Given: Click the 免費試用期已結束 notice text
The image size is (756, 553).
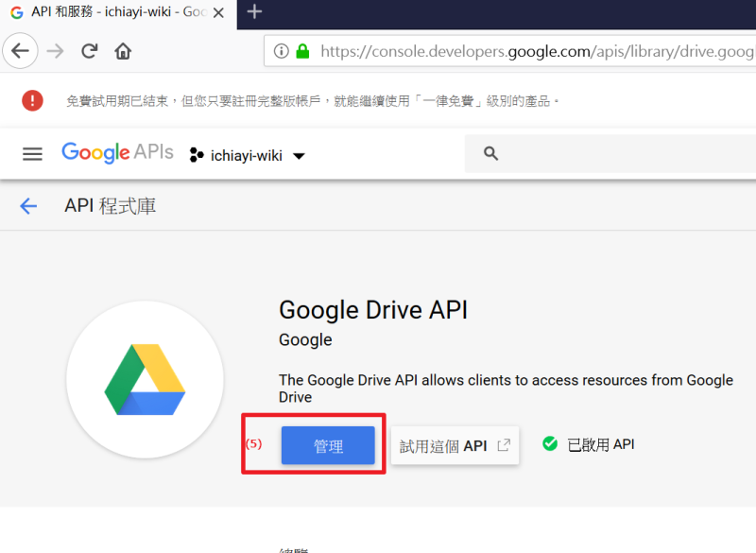Looking at the screenshot, I should [x=313, y=101].
